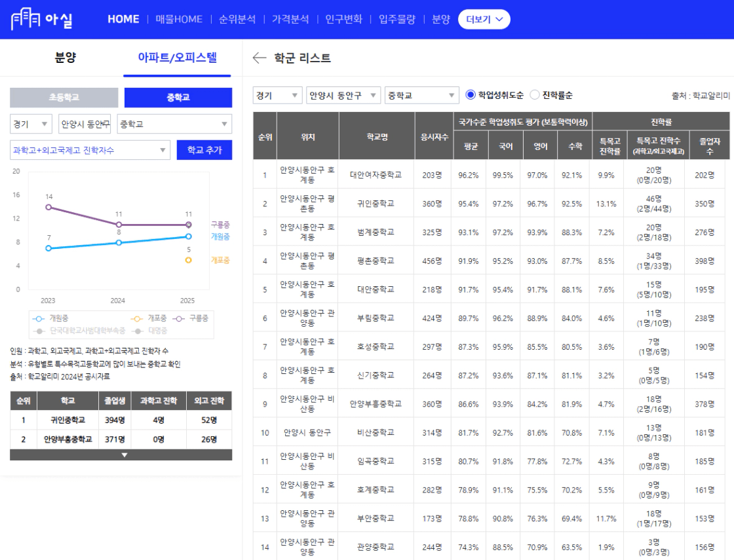Click 부안중학교 school name
Image resolution: width=734 pixels, height=560 pixels.
[x=376, y=518]
